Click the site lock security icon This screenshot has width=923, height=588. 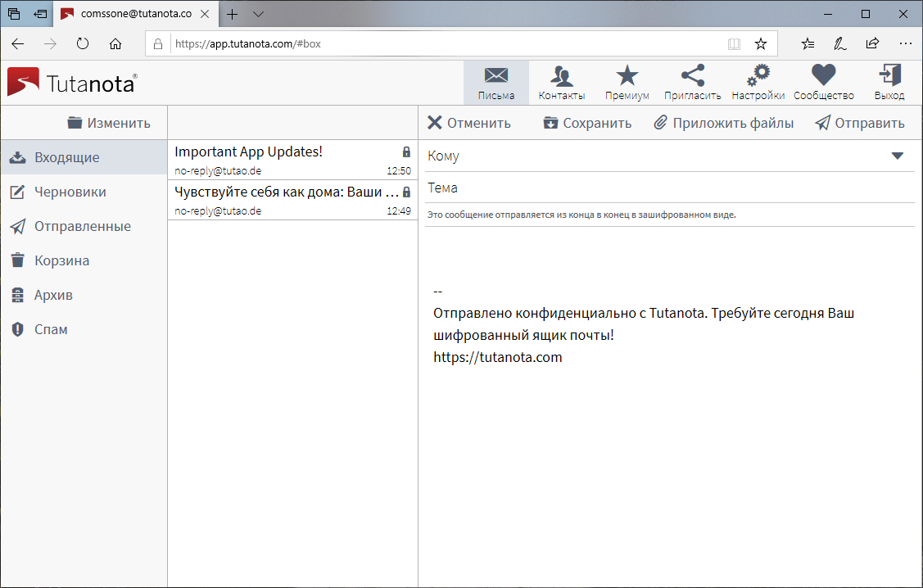pyautogui.click(x=158, y=43)
